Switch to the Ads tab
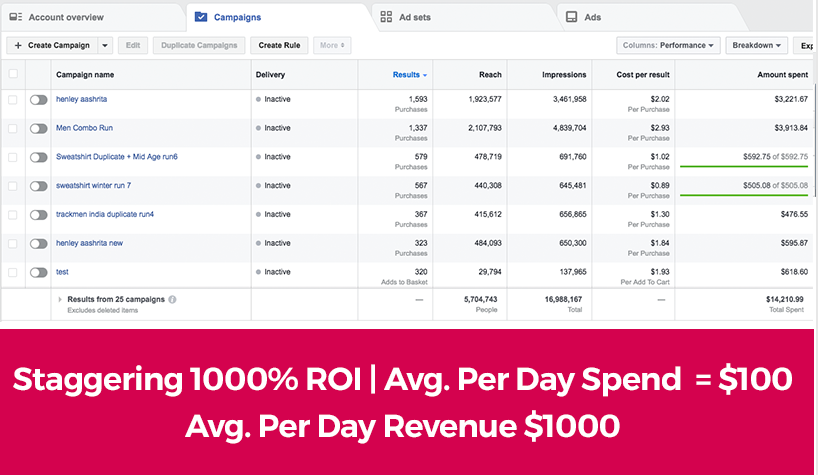818x475 pixels. point(592,17)
